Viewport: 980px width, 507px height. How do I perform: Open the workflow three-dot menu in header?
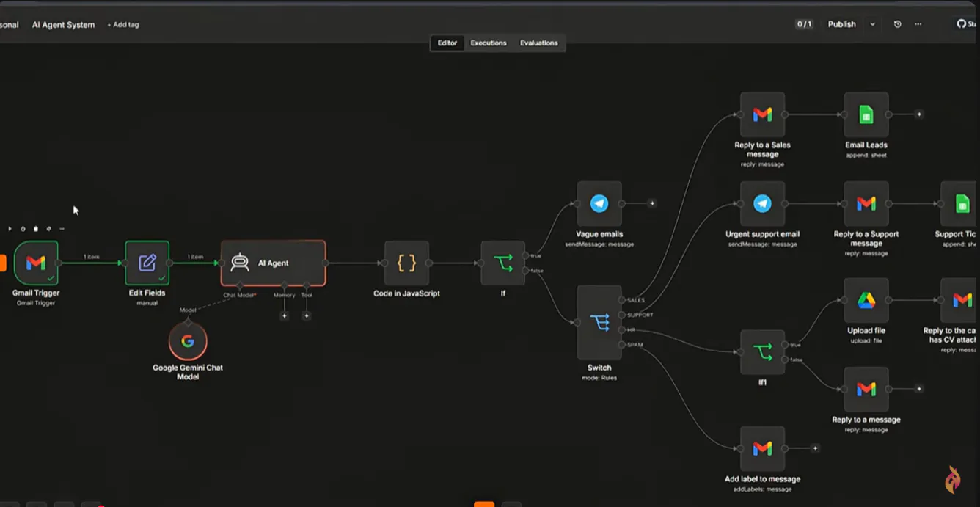(x=918, y=24)
